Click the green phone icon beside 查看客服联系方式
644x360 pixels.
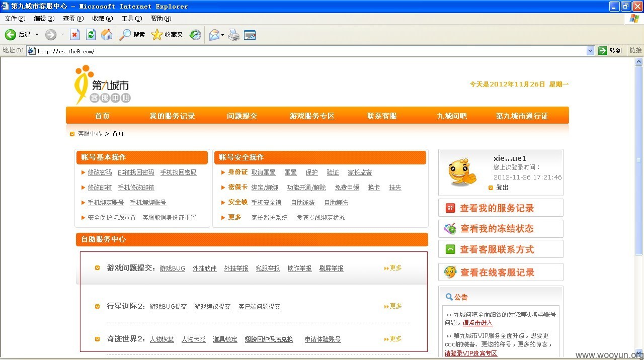click(x=450, y=249)
